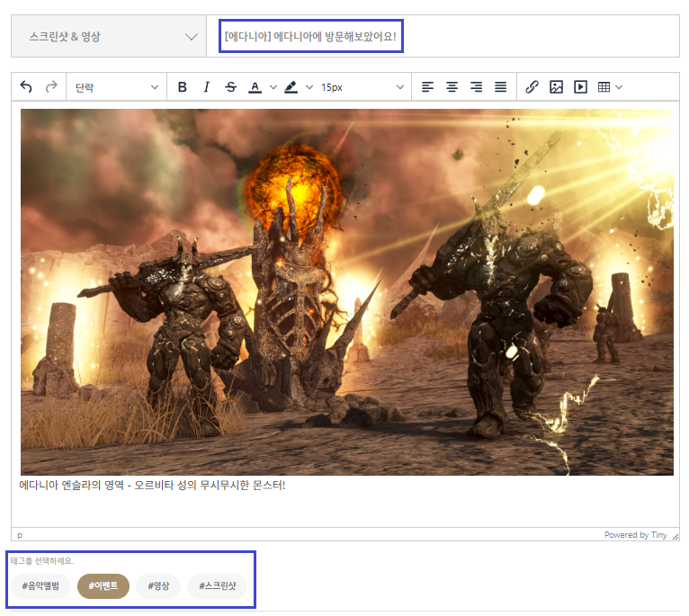689x616 pixels.
Task: Insert a table
Action: pyautogui.click(x=604, y=87)
